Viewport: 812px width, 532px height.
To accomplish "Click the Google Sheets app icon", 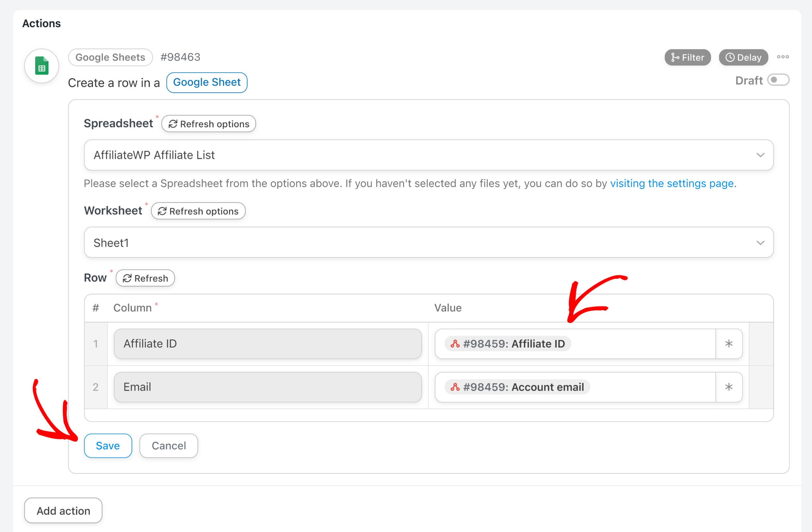I will [x=42, y=66].
